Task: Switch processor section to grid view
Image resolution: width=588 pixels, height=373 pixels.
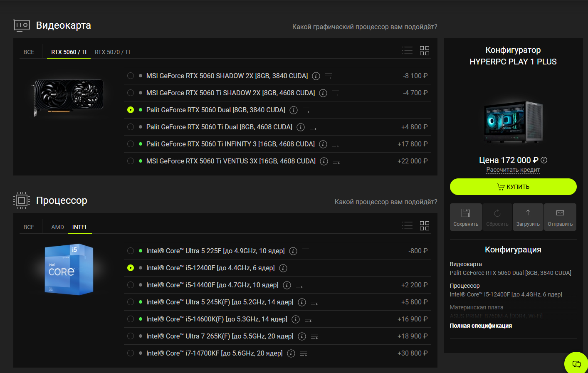Action: [425, 226]
